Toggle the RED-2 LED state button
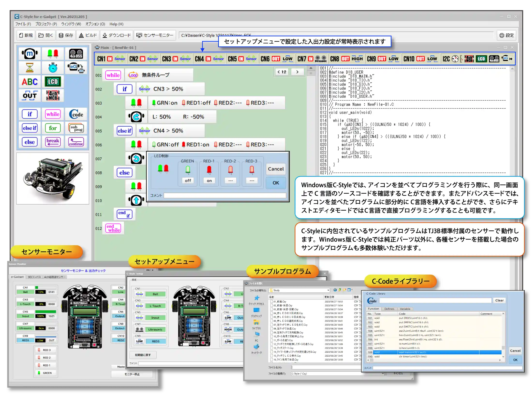Viewport: 532px width, 397px height. pyautogui.click(x=230, y=181)
